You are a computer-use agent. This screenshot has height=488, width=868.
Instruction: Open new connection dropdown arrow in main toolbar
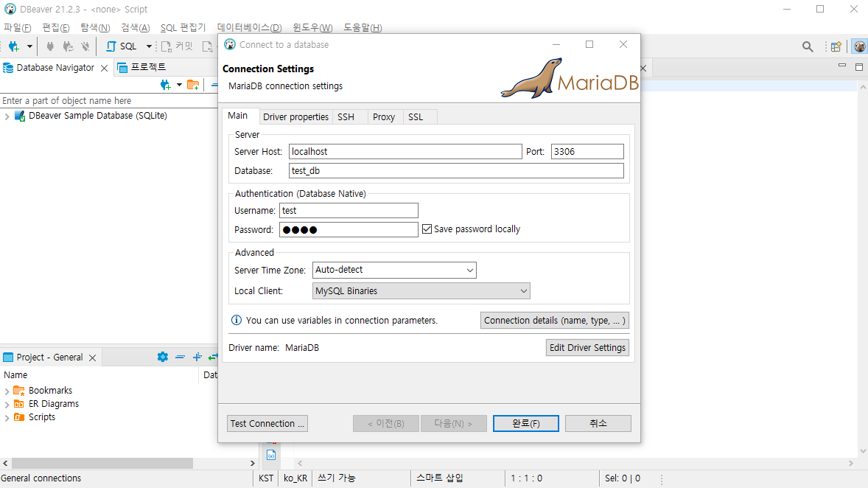(29, 46)
